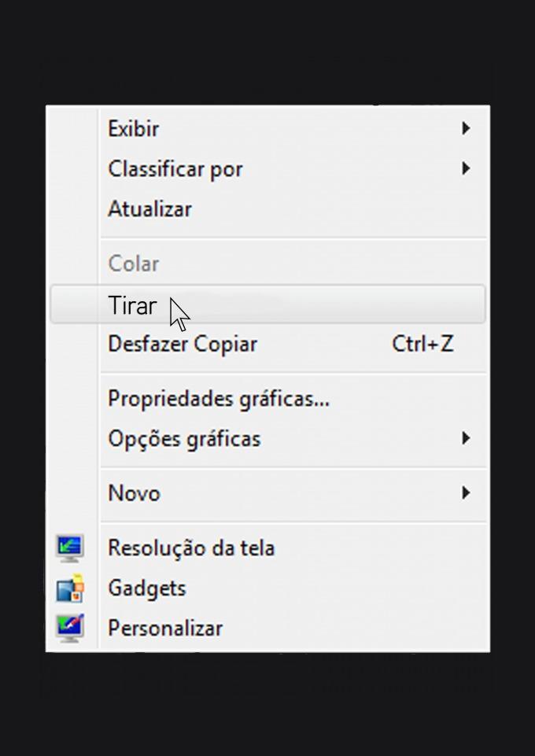The image size is (535, 756).
Task: Expand the Classificar por submenu arrow
Action: (x=466, y=168)
